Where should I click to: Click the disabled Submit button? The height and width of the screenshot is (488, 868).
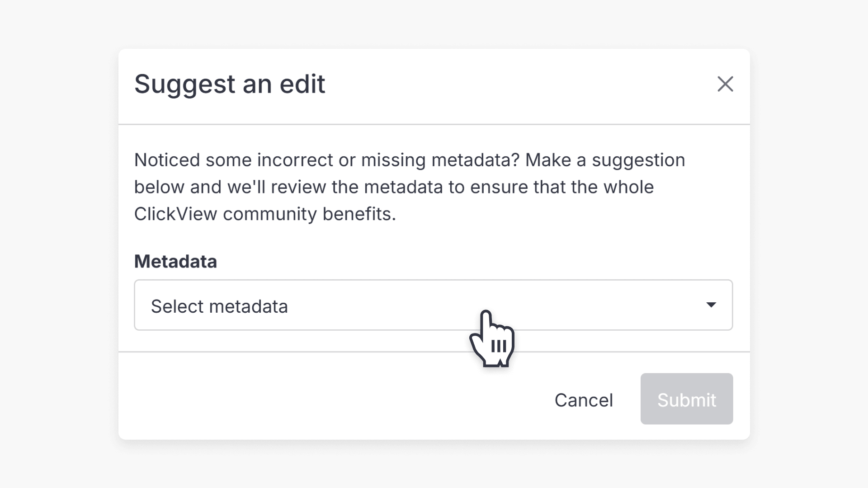click(x=686, y=399)
